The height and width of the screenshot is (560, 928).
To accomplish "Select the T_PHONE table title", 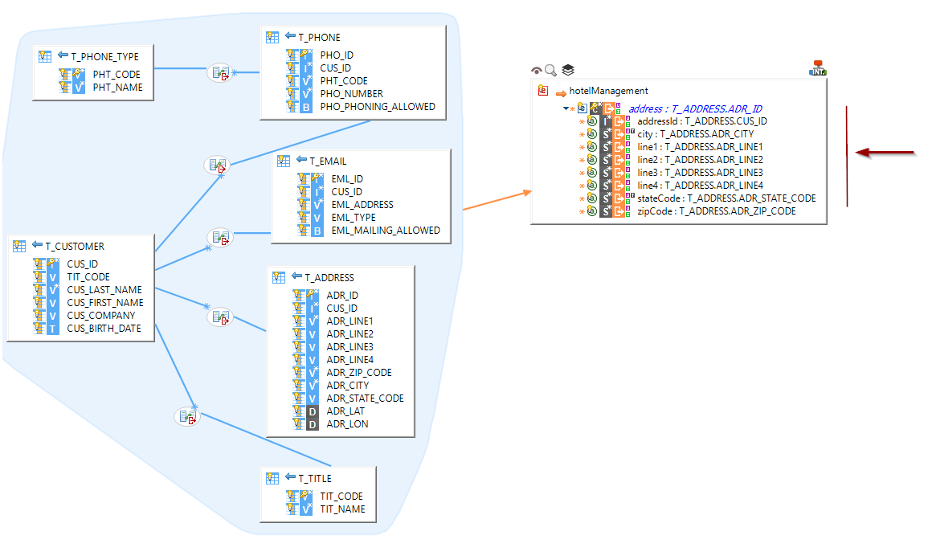I will pyautogui.click(x=320, y=37).
